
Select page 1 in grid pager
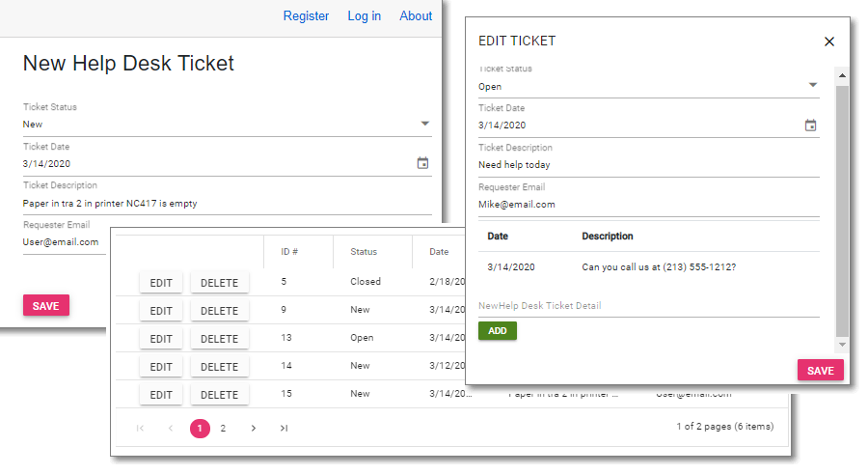200,428
